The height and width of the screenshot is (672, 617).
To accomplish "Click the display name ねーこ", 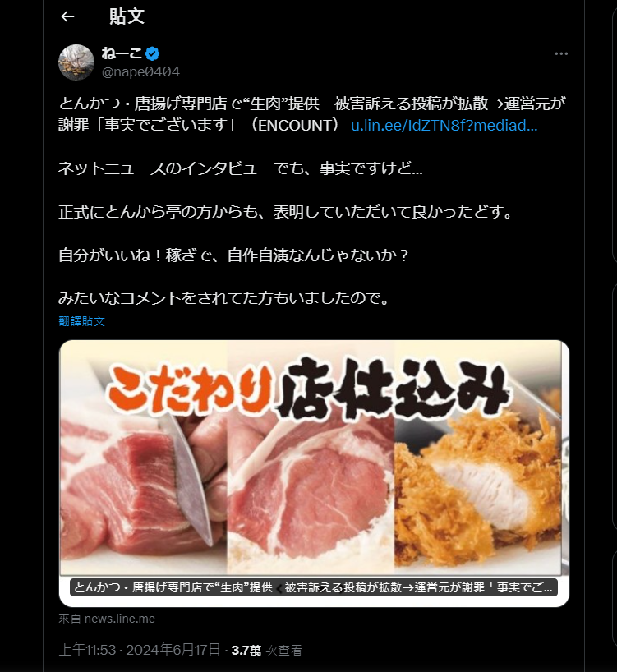I will pos(122,53).
